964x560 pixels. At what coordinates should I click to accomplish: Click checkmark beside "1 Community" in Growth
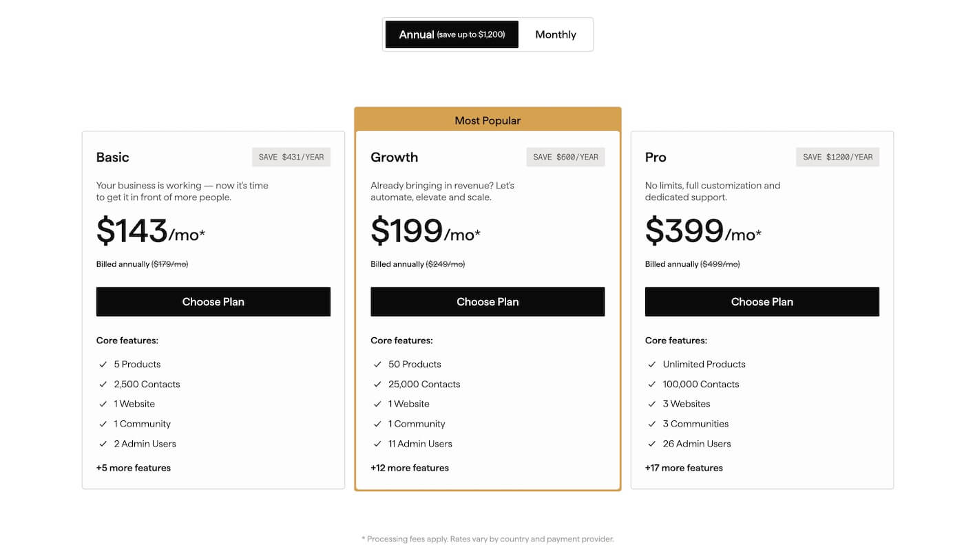pos(377,424)
